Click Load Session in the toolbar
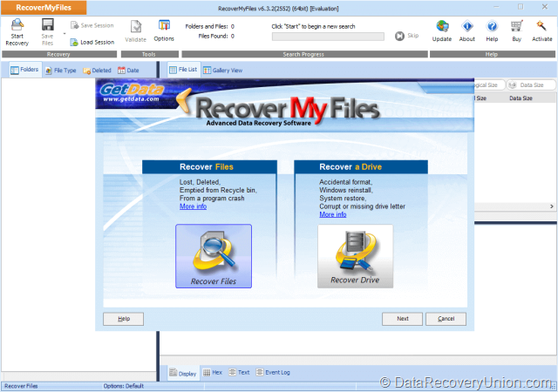This screenshot has width=558, height=392. 92,42
